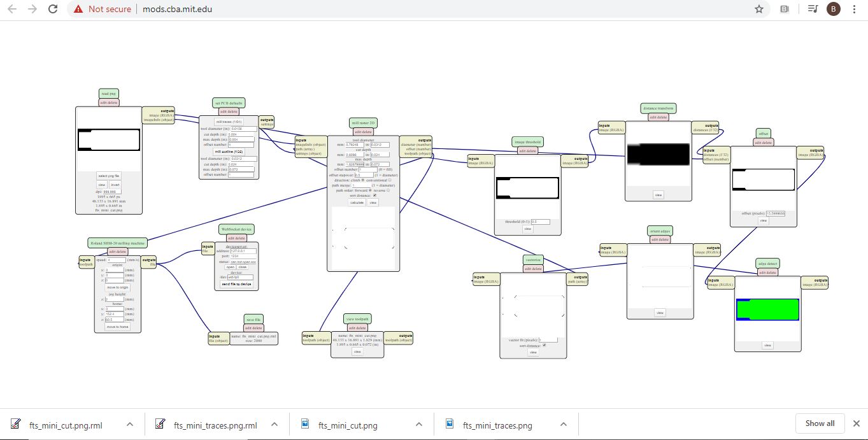The image size is (868, 440).
Task: Click select png file button
Action: coord(109,176)
